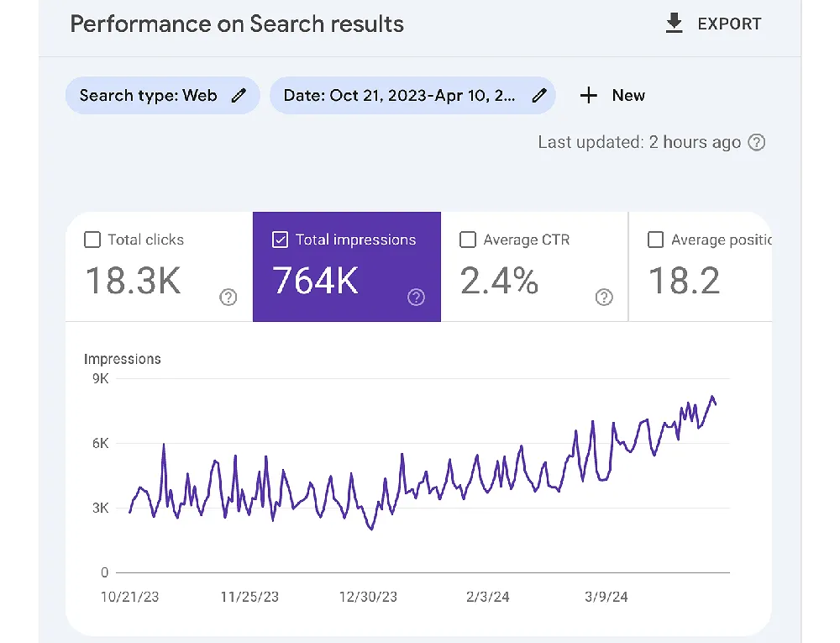Click the plus icon to add filter

(x=589, y=96)
